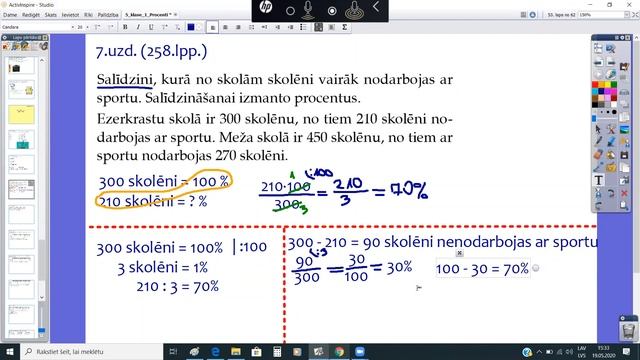Select the Shape tool

tap(611, 167)
